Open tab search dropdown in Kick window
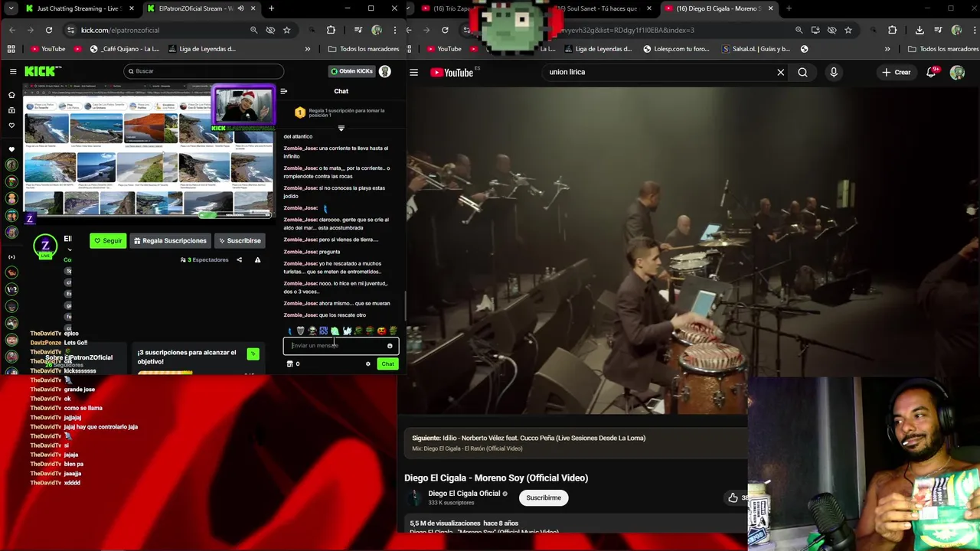Screen dimensions: 980x551 click(x=11, y=8)
